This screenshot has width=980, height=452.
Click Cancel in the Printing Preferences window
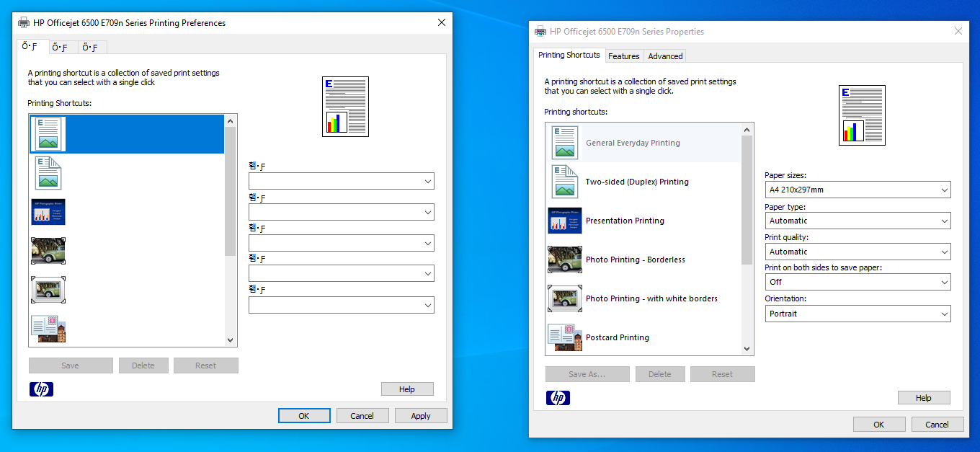coord(362,416)
